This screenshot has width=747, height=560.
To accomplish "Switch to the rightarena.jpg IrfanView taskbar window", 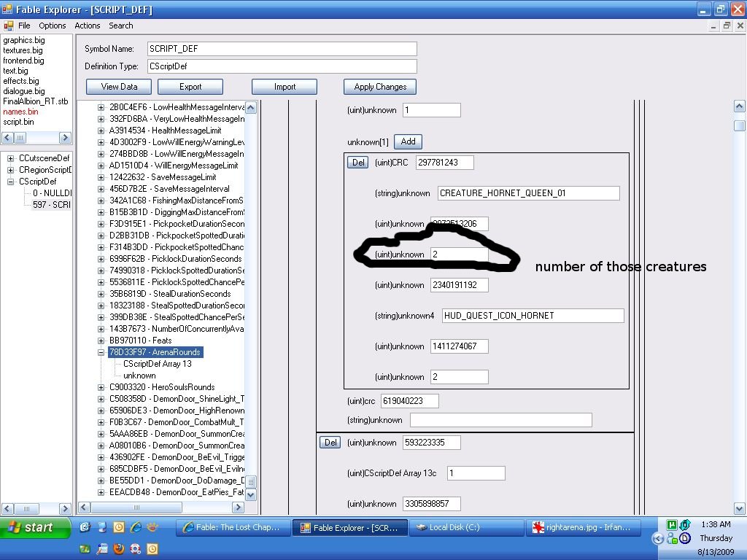I will tap(583, 527).
